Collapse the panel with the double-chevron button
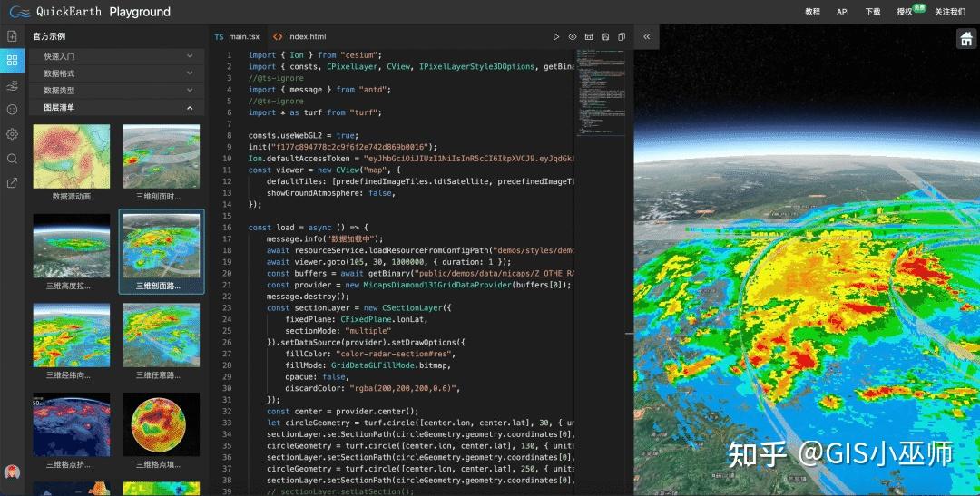 646,37
